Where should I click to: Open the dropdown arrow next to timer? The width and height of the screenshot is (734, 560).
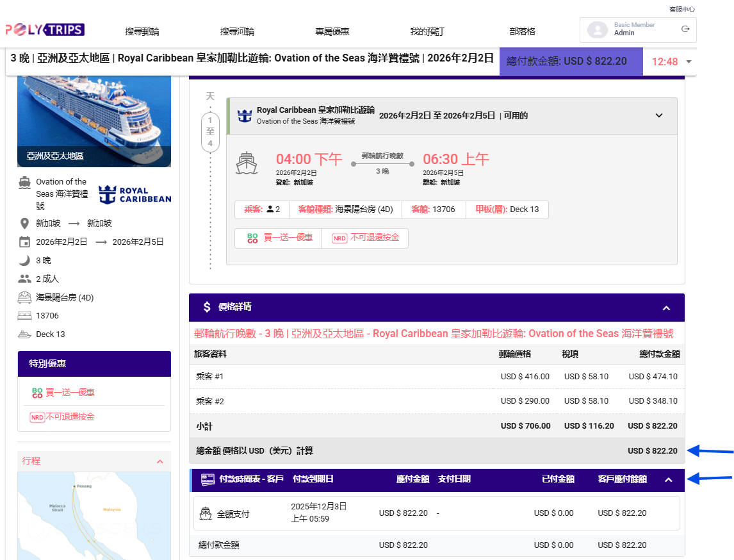click(689, 62)
